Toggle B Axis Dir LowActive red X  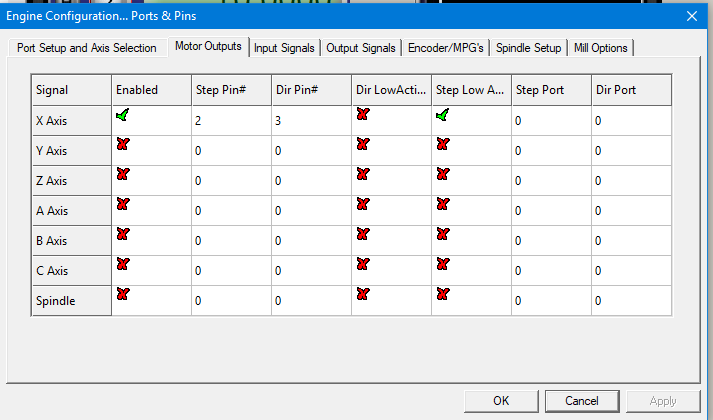pyautogui.click(x=363, y=235)
